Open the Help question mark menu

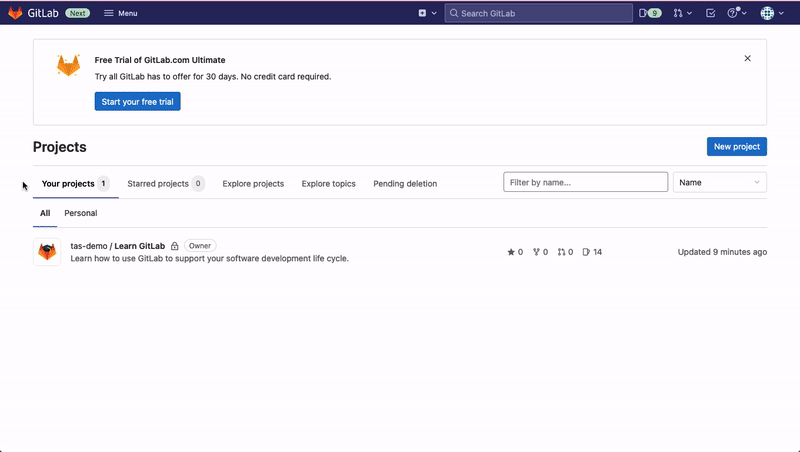(x=737, y=13)
